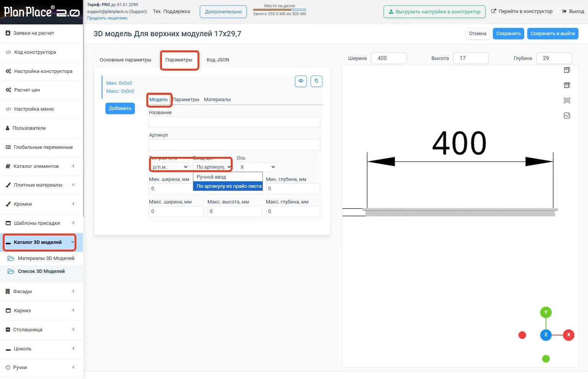Screen dimensions: 588x379
Task: Click the unlabeled red axis gizmo dot
Action: (x=522, y=335)
